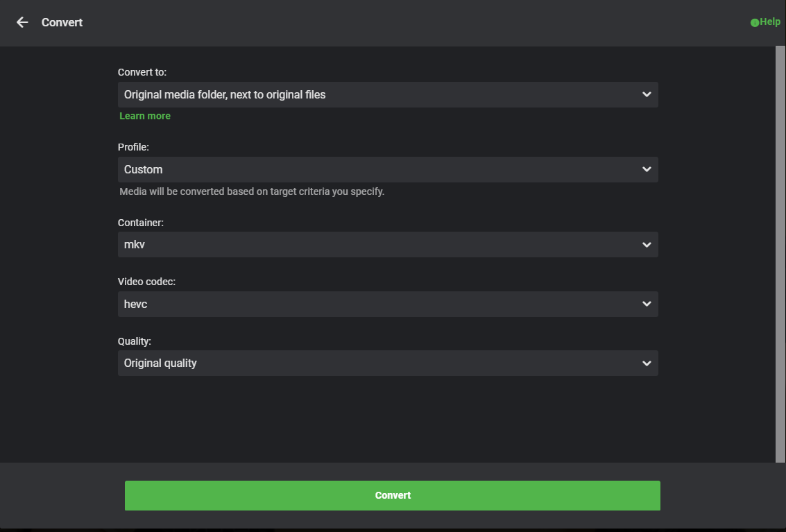
Task: Go back using the left arrow icon
Action: click(22, 22)
